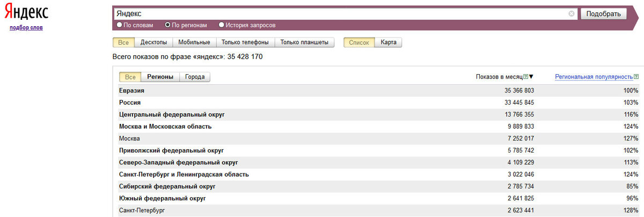Toggle sort arrow beside Показов в месяц

click(x=531, y=77)
